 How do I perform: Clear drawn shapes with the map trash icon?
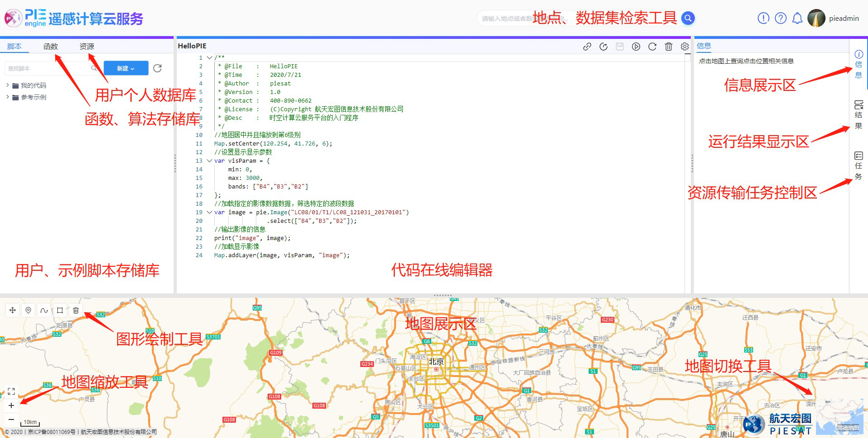[x=75, y=310]
